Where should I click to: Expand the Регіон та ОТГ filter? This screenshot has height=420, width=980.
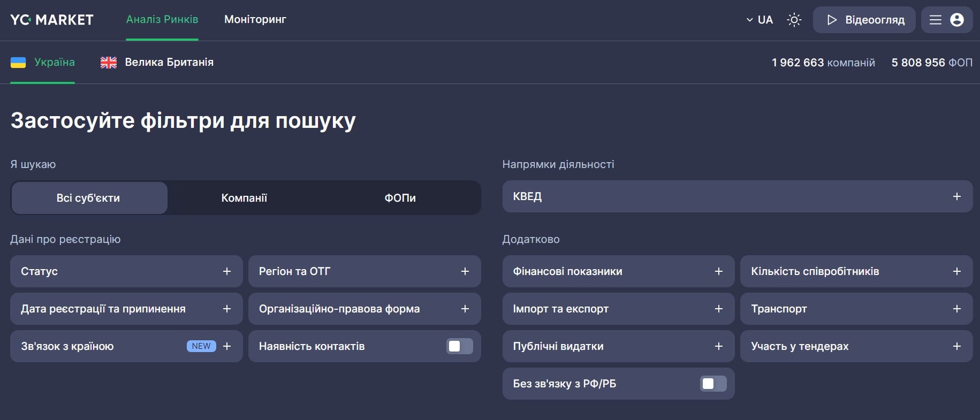coord(364,271)
